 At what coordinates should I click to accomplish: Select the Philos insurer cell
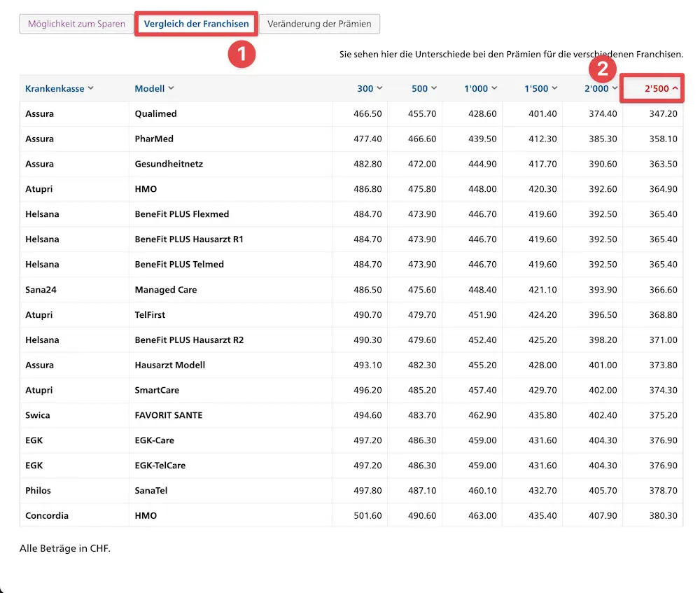point(38,490)
